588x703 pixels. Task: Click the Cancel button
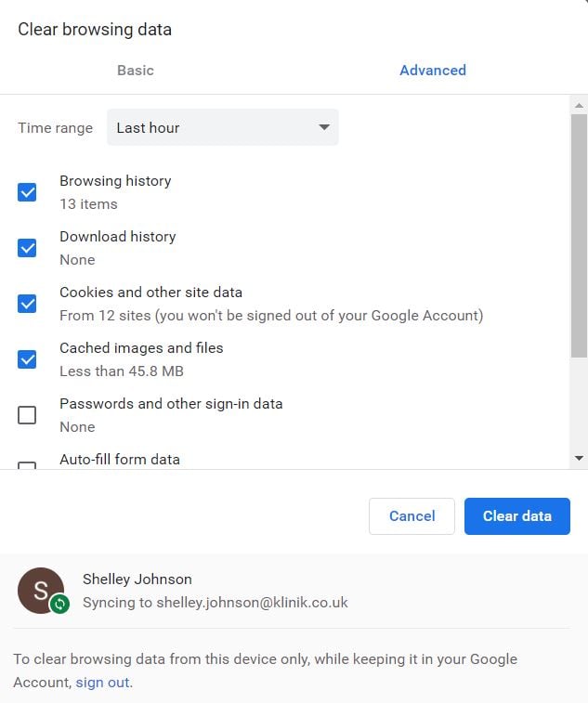(x=412, y=516)
